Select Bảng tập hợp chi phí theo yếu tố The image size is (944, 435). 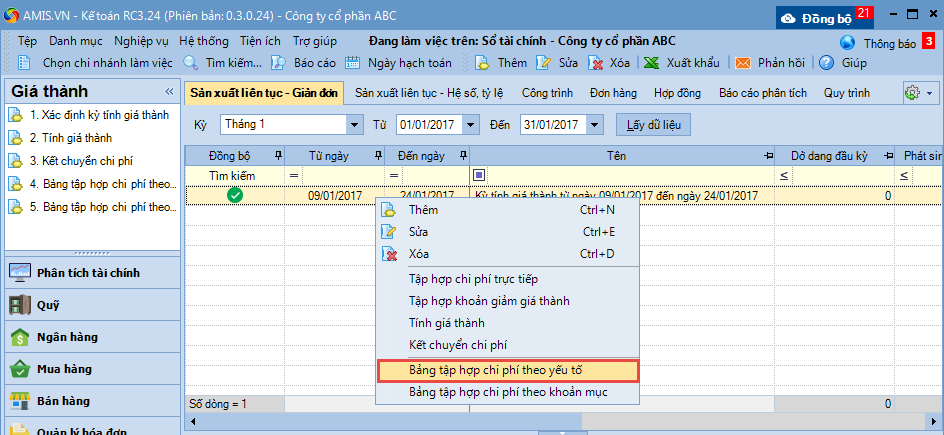click(508, 370)
